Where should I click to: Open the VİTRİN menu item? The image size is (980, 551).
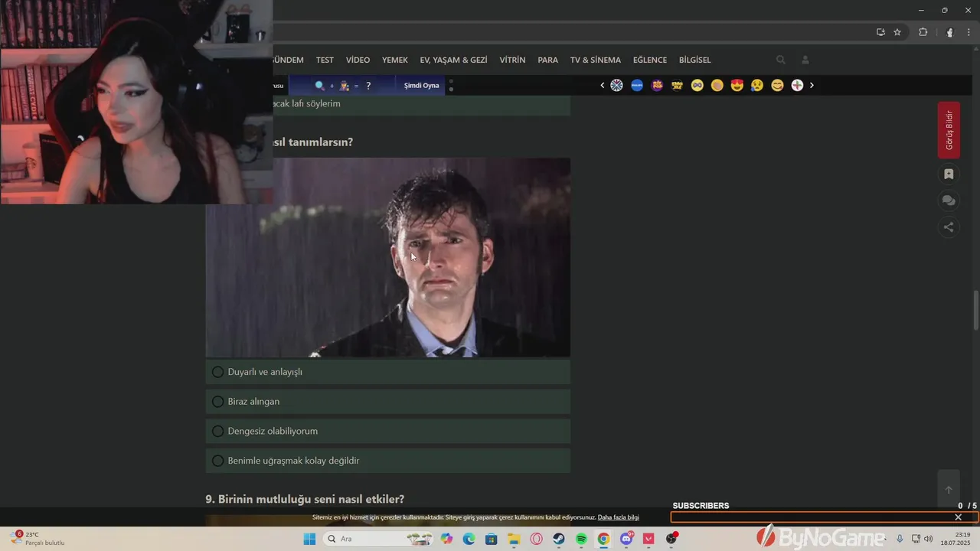(x=512, y=60)
